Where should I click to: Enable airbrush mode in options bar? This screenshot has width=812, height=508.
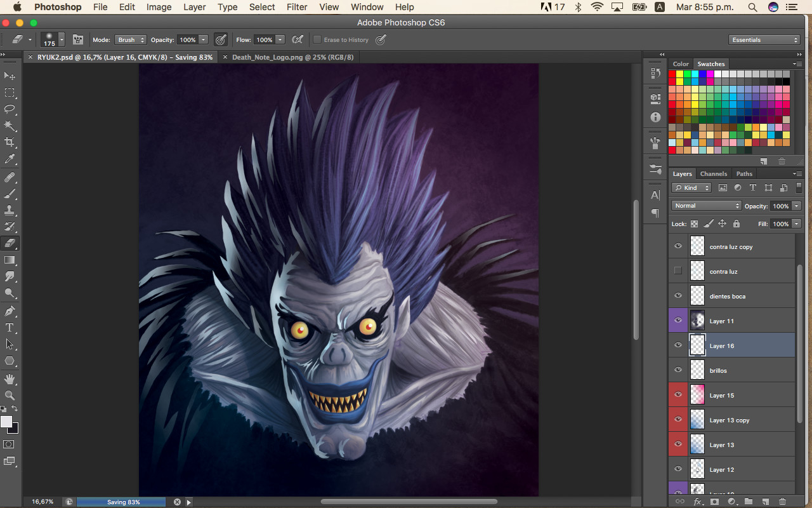pos(298,39)
